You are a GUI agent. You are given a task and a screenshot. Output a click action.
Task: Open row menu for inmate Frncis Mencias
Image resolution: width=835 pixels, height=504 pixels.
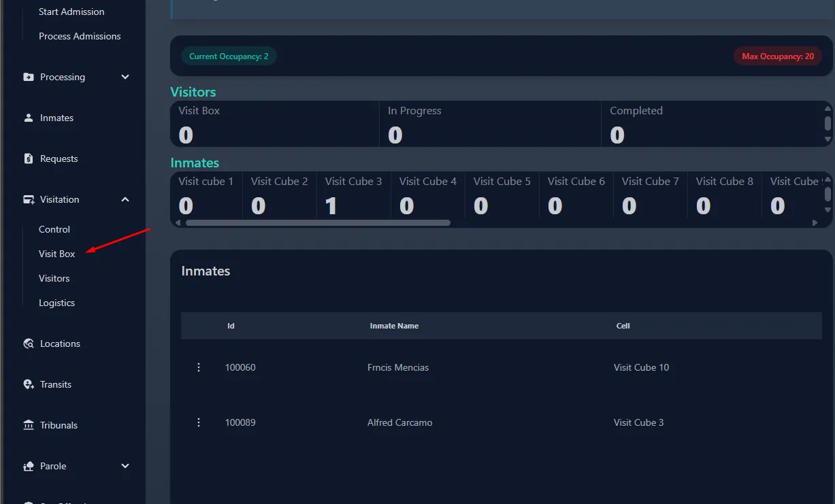[x=199, y=367]
